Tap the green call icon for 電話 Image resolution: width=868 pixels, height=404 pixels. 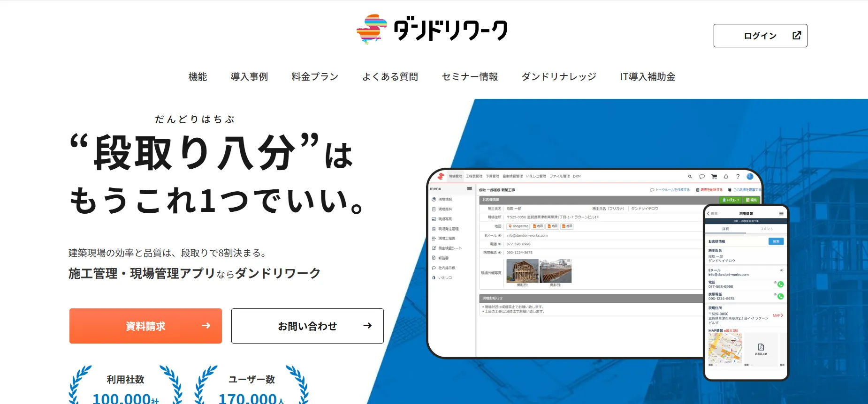tap(781, 284)
